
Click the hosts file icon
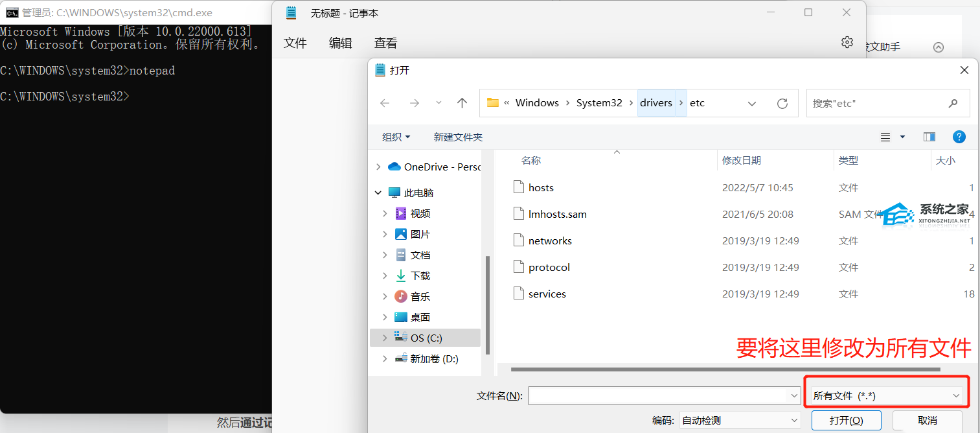click(x=518, y=187)
